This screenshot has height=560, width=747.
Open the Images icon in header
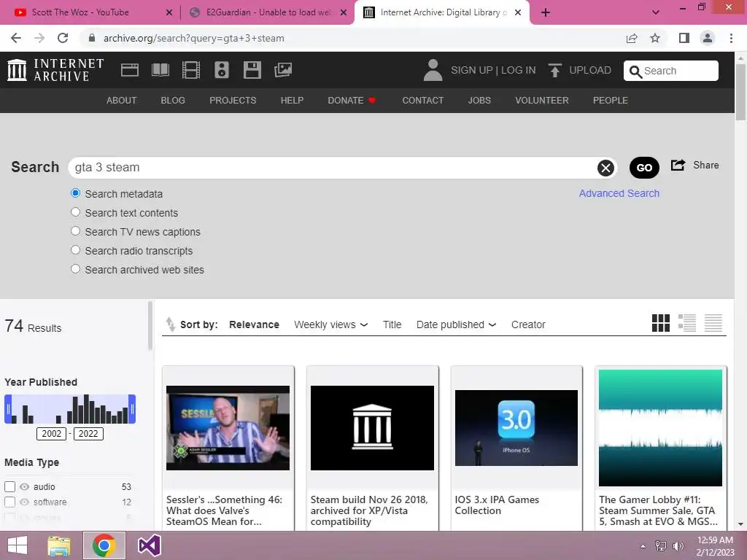coord(283,70)
